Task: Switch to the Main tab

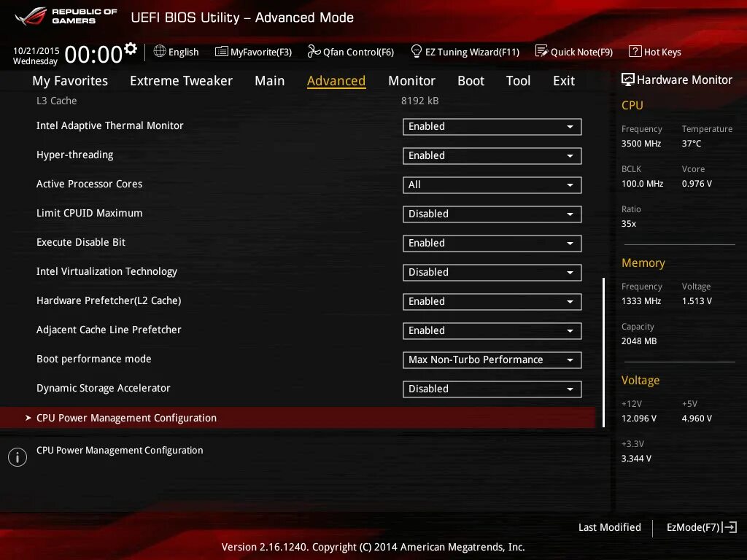Action: coord(270,81)
